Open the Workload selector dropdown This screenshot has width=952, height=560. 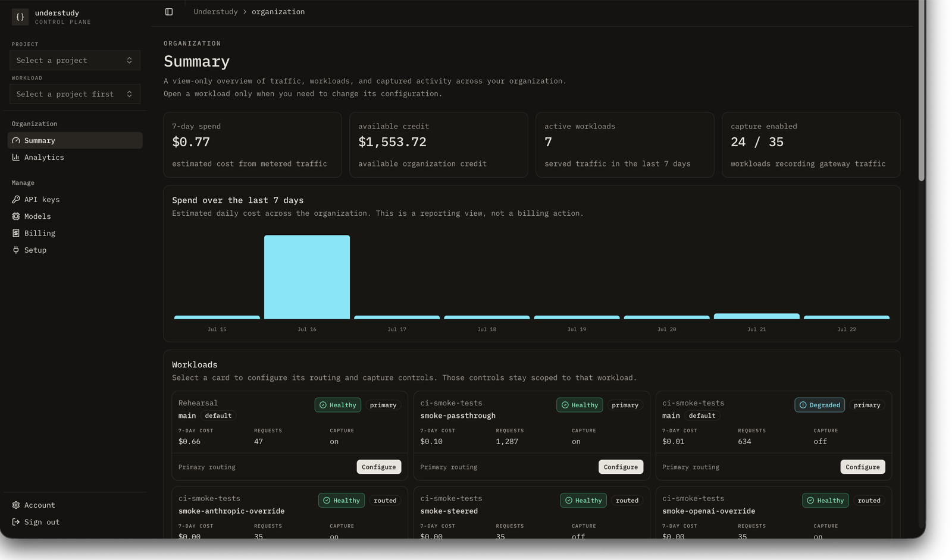point(75,94)
